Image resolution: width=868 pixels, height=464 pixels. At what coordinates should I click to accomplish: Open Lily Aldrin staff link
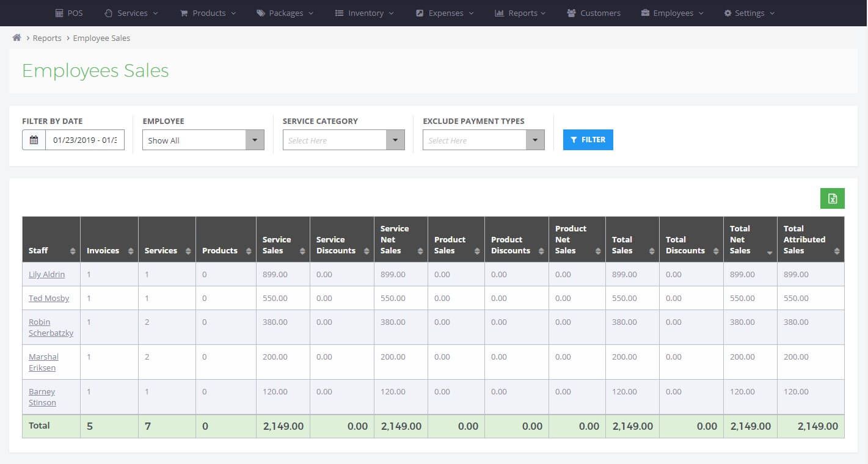coord(46,275)
